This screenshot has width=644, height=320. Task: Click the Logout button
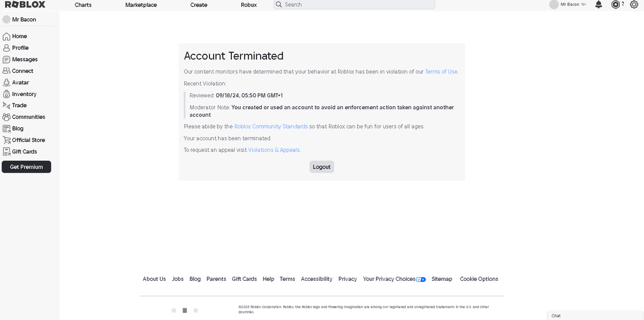(321, 167)
